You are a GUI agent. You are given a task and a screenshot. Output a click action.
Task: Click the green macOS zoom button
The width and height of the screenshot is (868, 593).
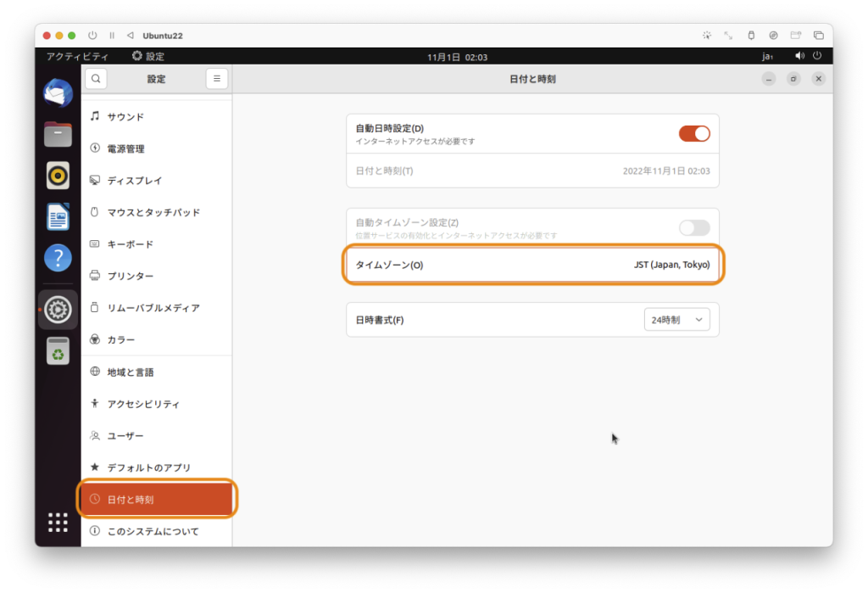71,36
